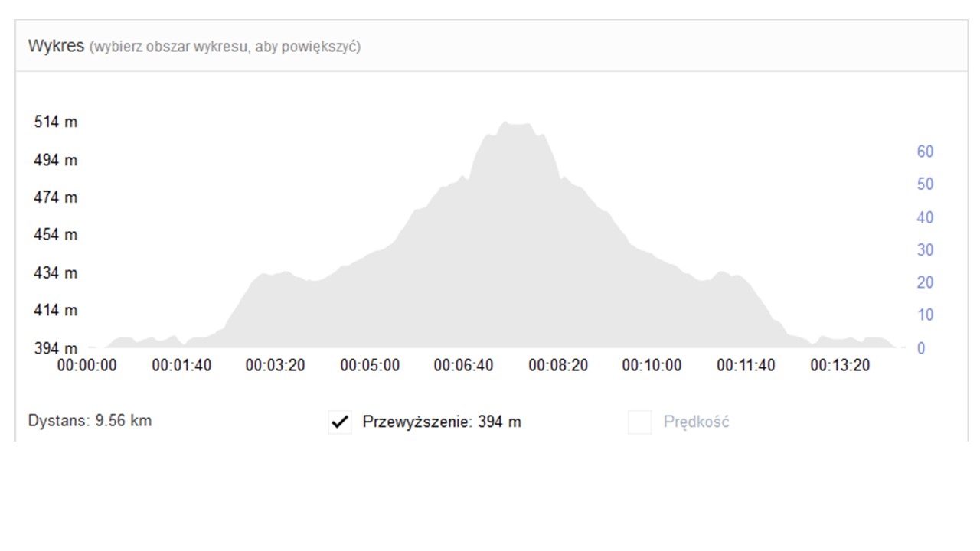Enable the Prędkość checkbox
Viewport: 980px width, 551px height.
click(x=639, y=422)
